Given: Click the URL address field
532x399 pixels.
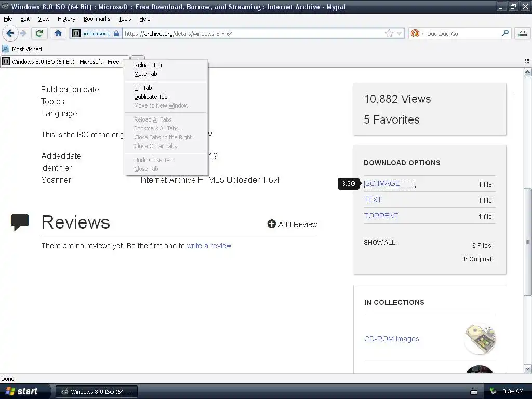Looking at the screenshot, I should tap(253, 33).
